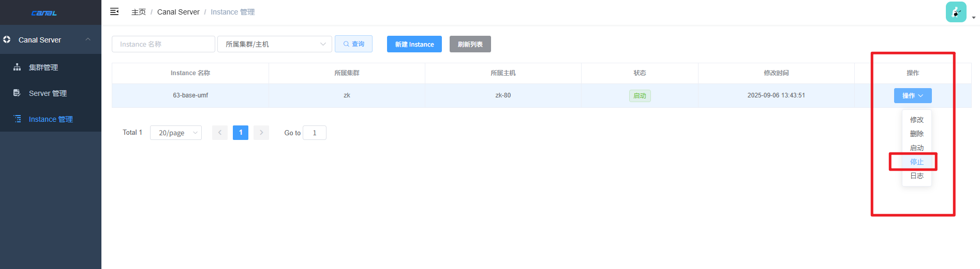980x269 pixels.
Task: Click Instance 名称 column header
Action: point(190,73)
